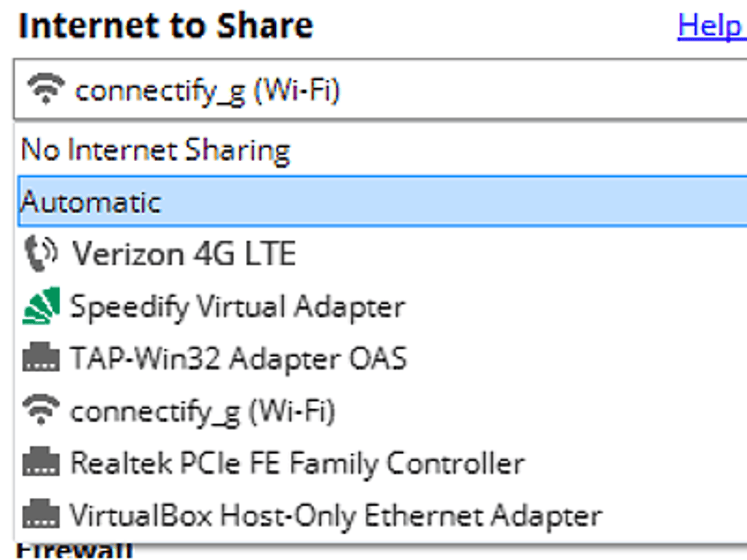Select Verizon 4G LTE from the list

pos(183,253)
